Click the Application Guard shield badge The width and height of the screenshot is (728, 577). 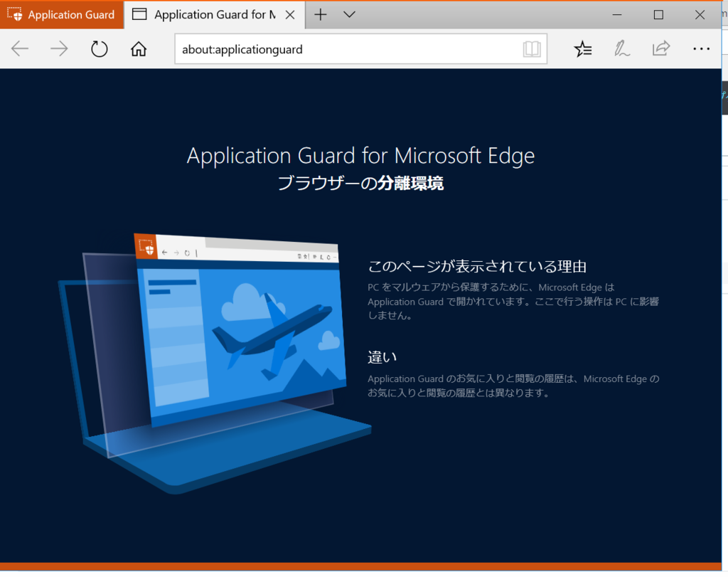pyautogui.click(x=62, y=15)
